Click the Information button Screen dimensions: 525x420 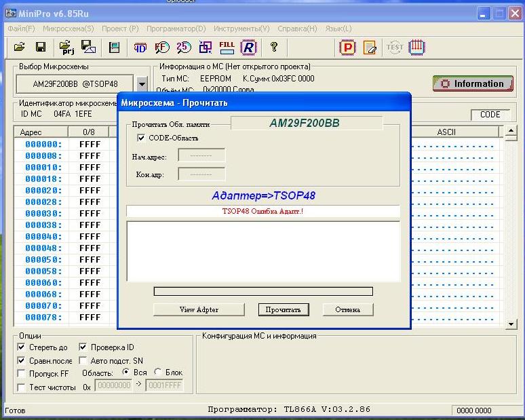point(473,83)
